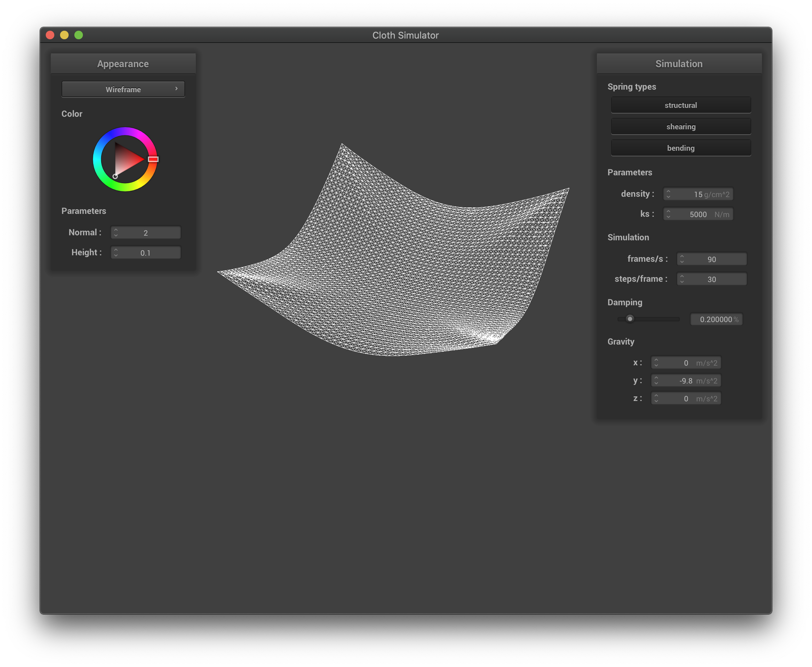
Task: Toggle the bending spring type button
Action: click(680, 148)
